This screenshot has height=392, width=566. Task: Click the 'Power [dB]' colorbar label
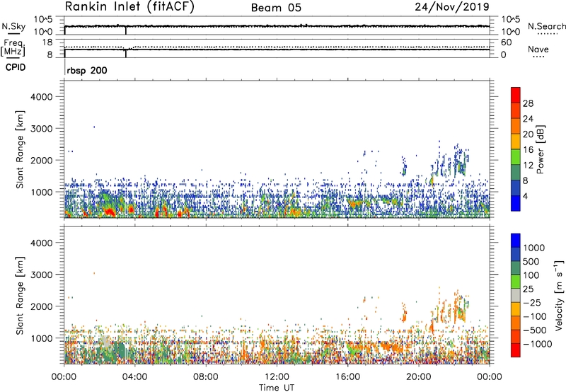tap(541, 149)
